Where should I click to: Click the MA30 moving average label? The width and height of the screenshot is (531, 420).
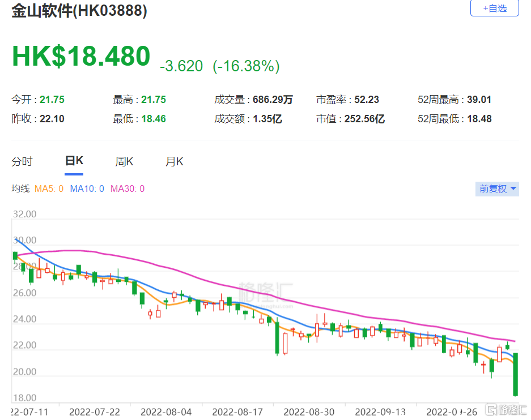[x=128, y=188]
